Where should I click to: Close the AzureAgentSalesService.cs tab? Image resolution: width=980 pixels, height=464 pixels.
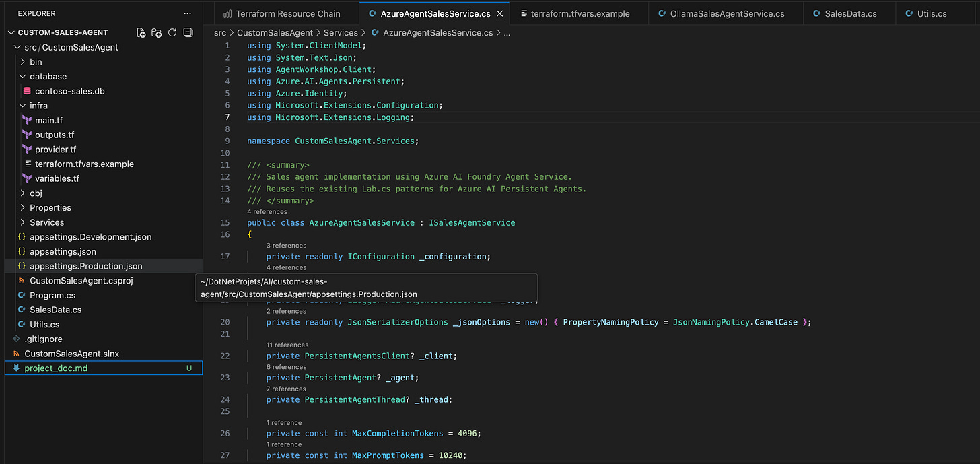click(500, 13)
